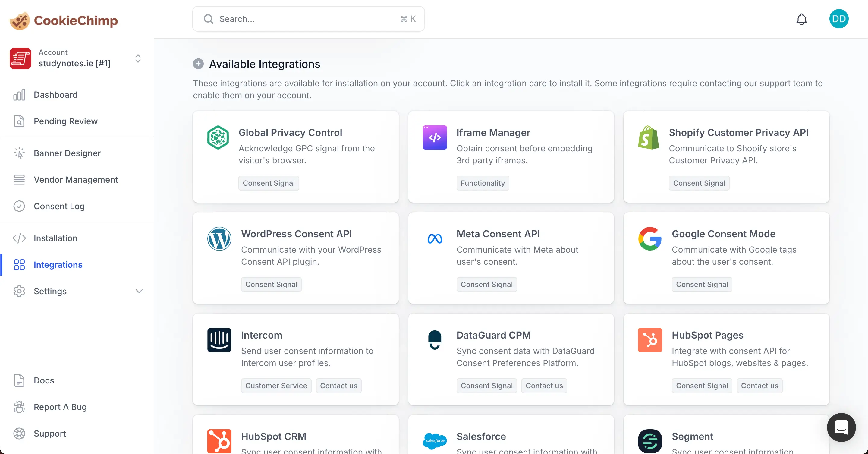Click the plus icon by Available Integrations

(x=198, y=64)
